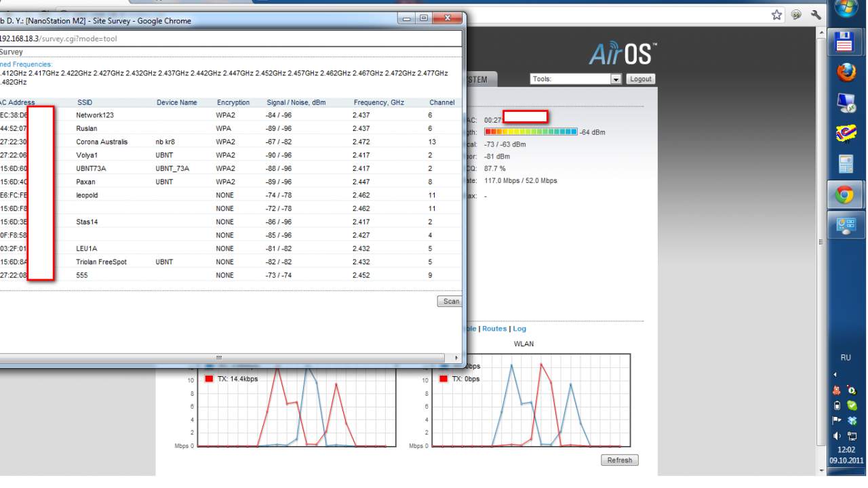This screenshot has height=488, width=868.
Task: Bookmark page with the star icon
Action: 776,15
